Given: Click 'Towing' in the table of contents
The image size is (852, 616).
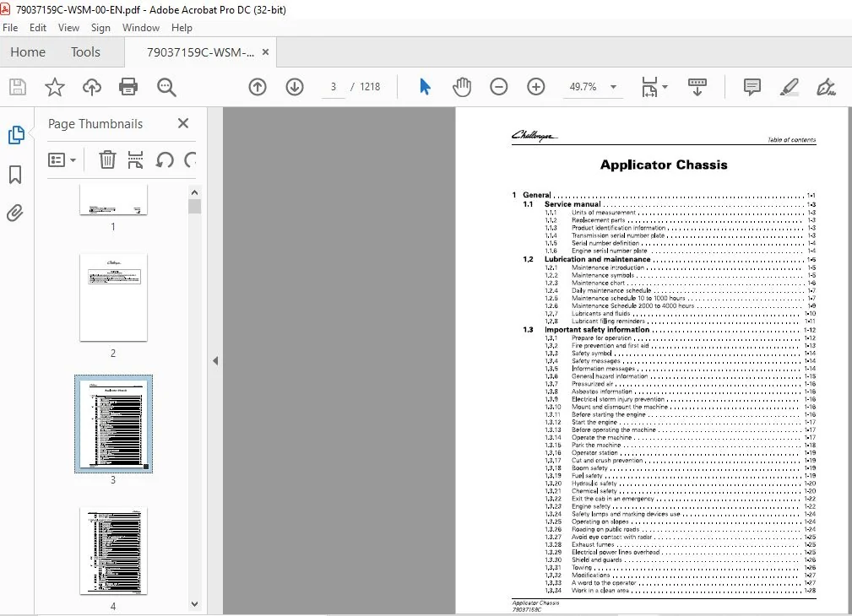Looking at the screenshot, I should click(x=582, y=568).
